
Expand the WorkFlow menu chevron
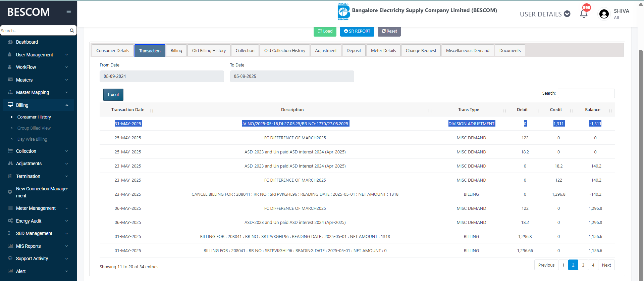(67, 67)
